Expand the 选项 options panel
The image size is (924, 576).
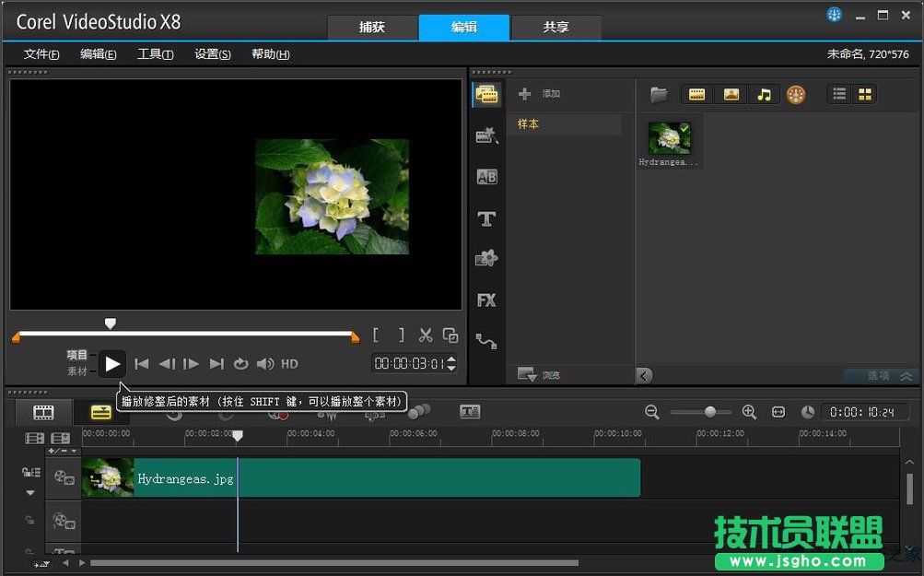(881, 376)
